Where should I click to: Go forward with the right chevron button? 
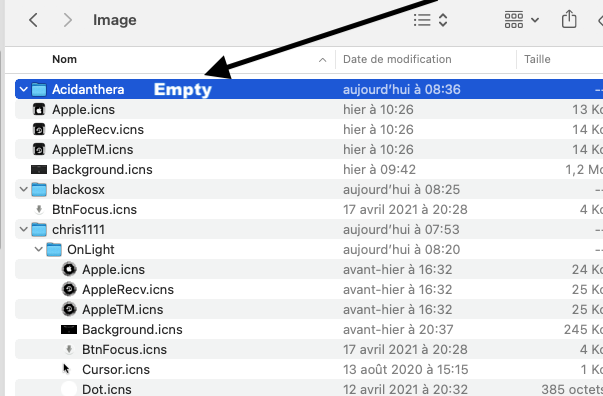[x=68, y=20]
